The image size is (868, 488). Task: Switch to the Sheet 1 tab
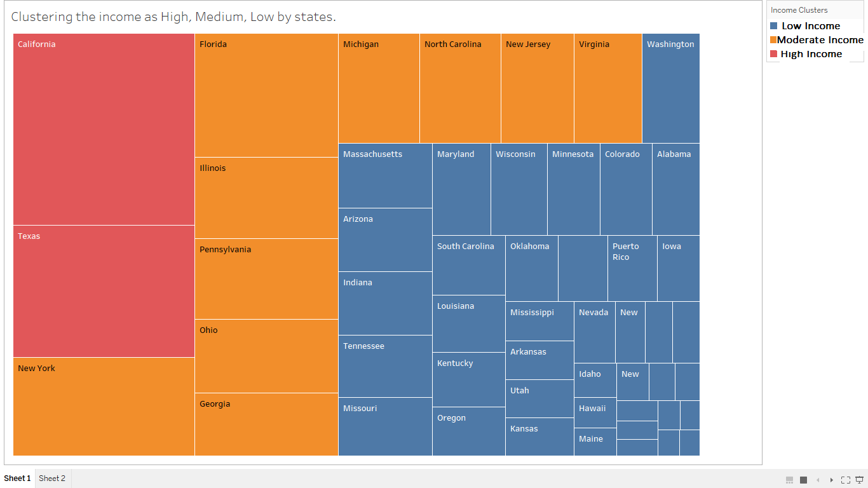[18, 478]
